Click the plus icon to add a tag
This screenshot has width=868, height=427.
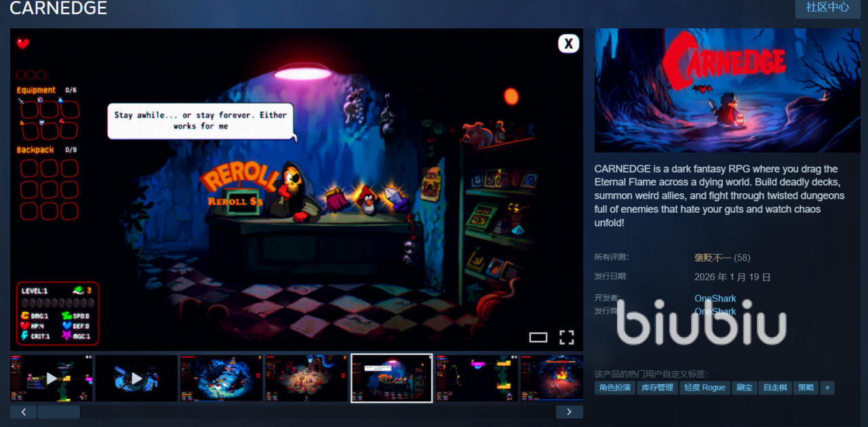(x=827, y=388)
